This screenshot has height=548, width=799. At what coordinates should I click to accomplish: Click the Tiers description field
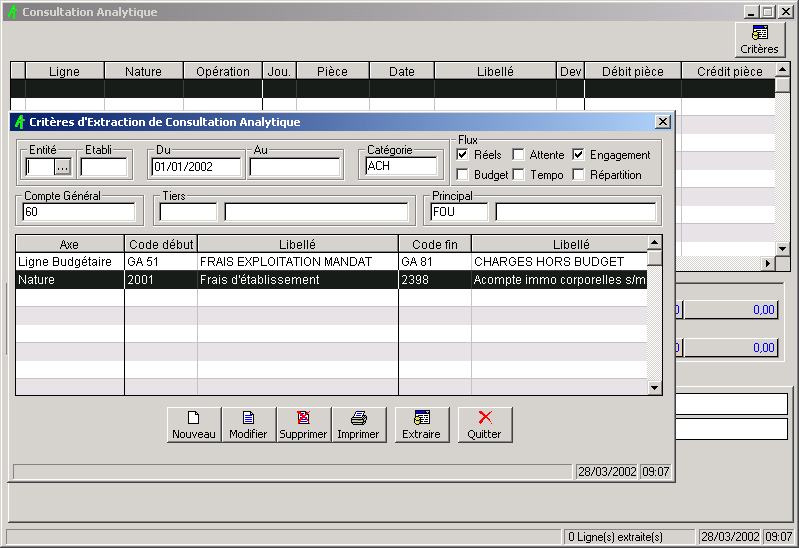[x=316, y=212]
